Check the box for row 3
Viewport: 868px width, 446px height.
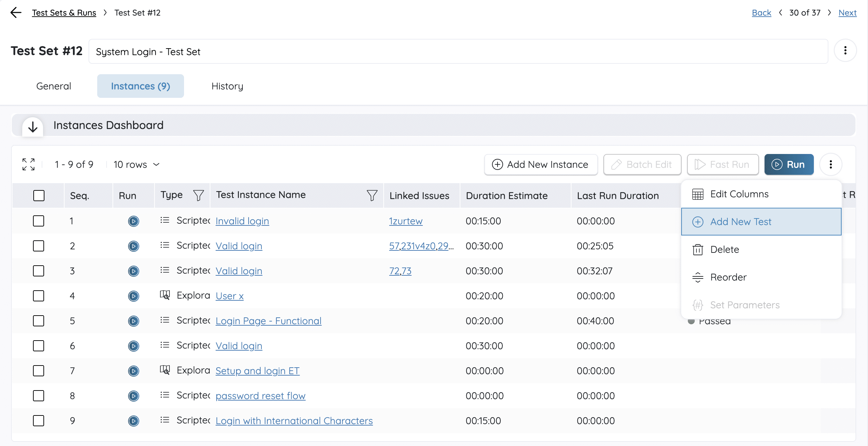pyautogui.click(x=39, y=271)
